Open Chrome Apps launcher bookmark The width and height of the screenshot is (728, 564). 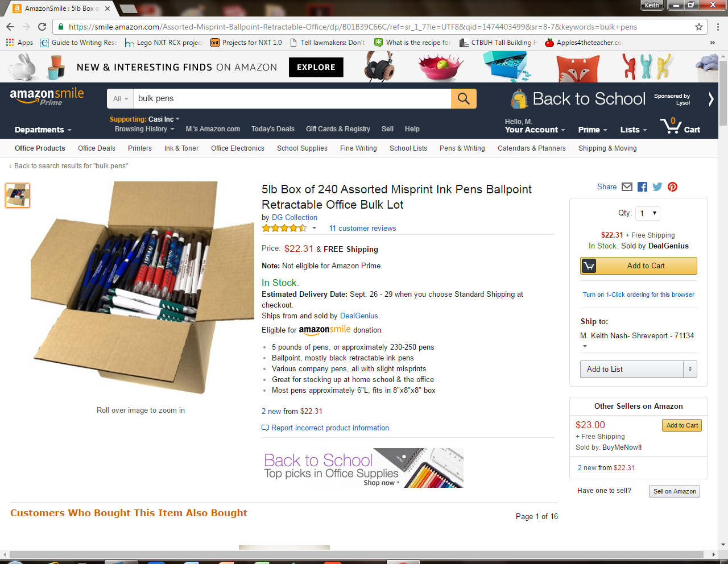(19, 43)
